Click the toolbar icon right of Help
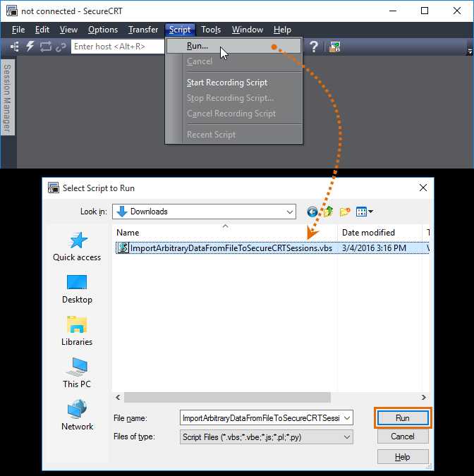The height and width of the screenshot is (476, 474). tap(334, 47)
